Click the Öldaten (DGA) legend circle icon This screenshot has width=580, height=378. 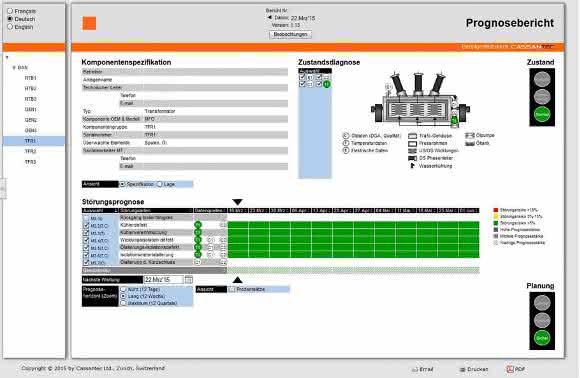coord(346,136)
